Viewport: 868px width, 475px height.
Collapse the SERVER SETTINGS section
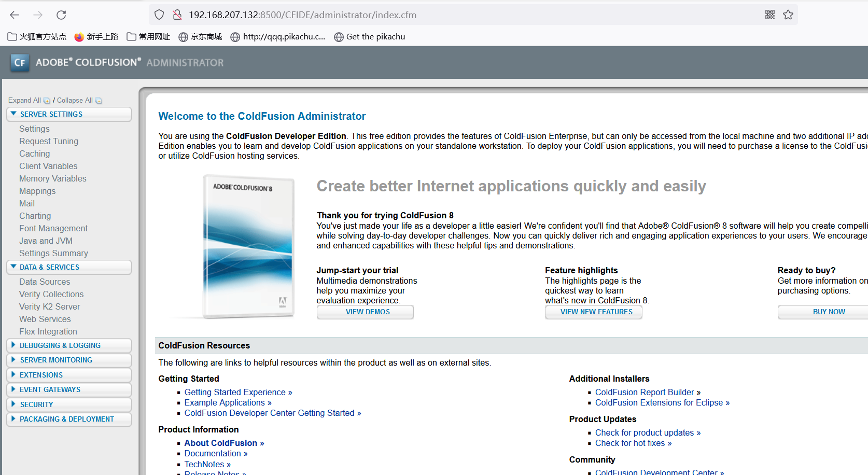[69, 114]
